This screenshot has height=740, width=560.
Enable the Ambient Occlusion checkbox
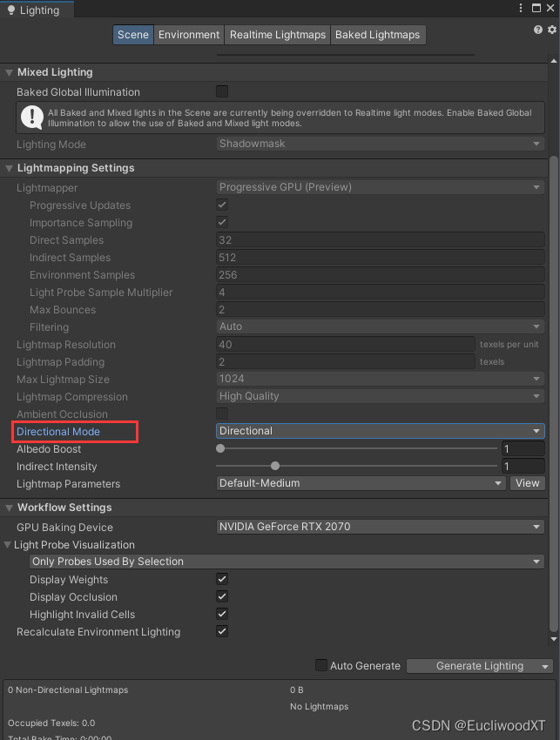click(x=222, y=414)
